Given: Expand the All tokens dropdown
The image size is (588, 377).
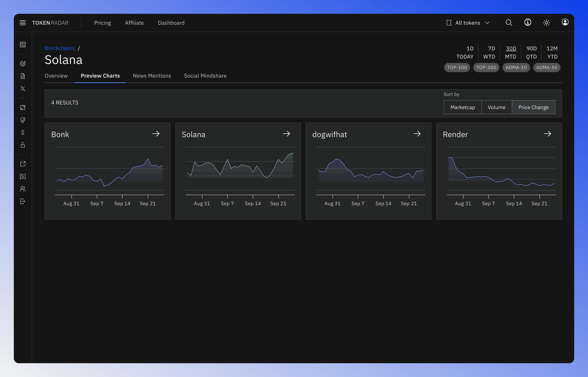Looking at the screenshot, I should click(468, 23).
